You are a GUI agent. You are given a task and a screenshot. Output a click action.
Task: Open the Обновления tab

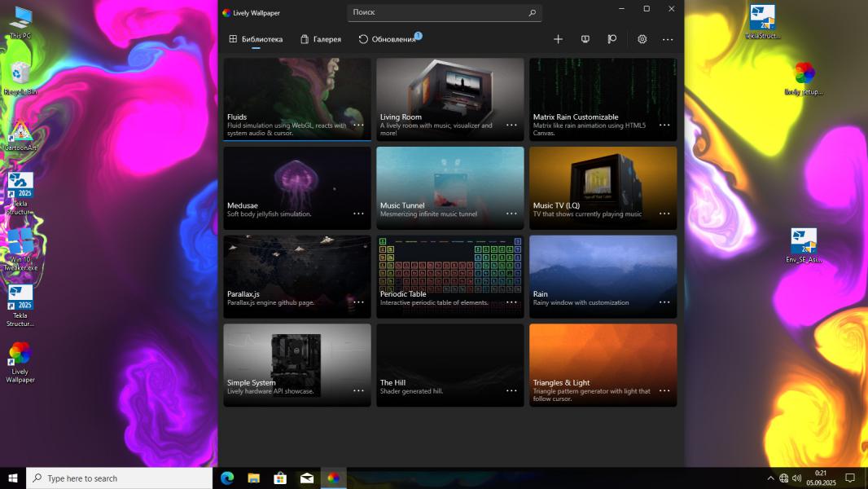(x=388, y=39)
